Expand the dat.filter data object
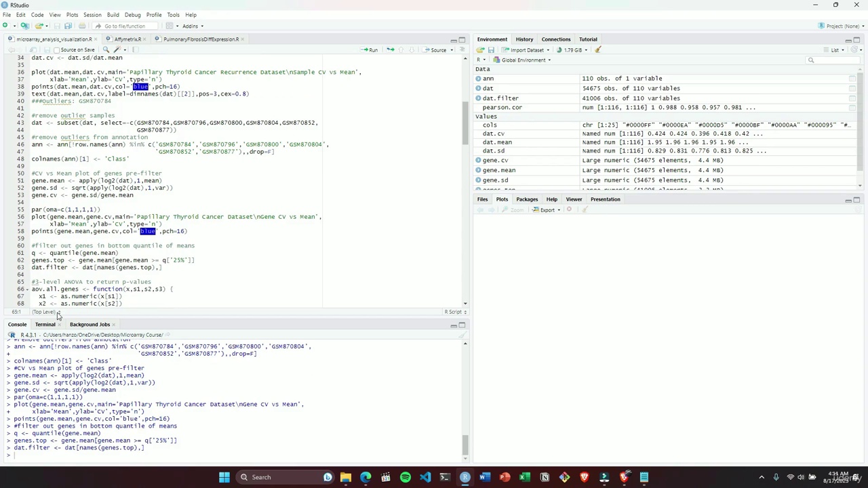The height and width of the screenshot is (488, 868). 479,98
